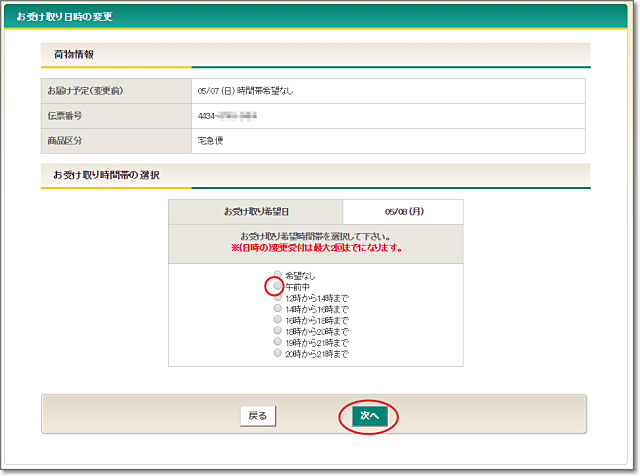The height and width of the screenshot is (476, 640).
Task: Click the お受け取り時間帯の選択 section heading
Action: pyautogui.click(x=107, y=175)
